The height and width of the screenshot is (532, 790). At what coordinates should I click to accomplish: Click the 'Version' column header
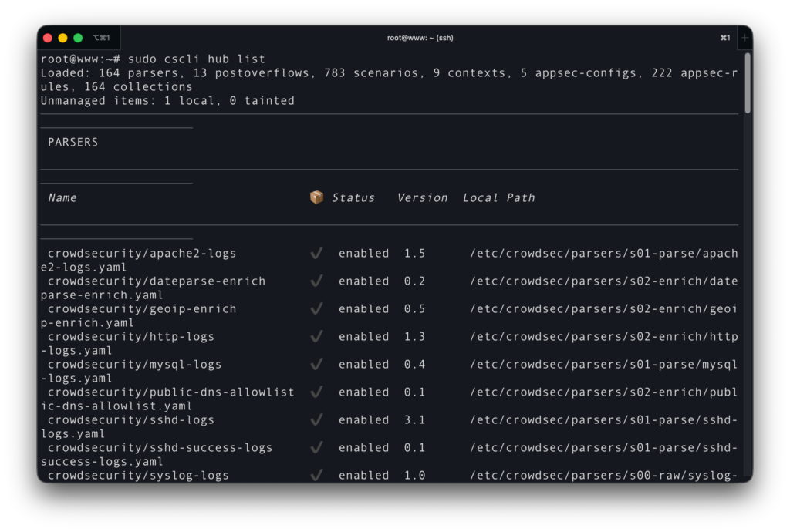click(x=422, y=198)
